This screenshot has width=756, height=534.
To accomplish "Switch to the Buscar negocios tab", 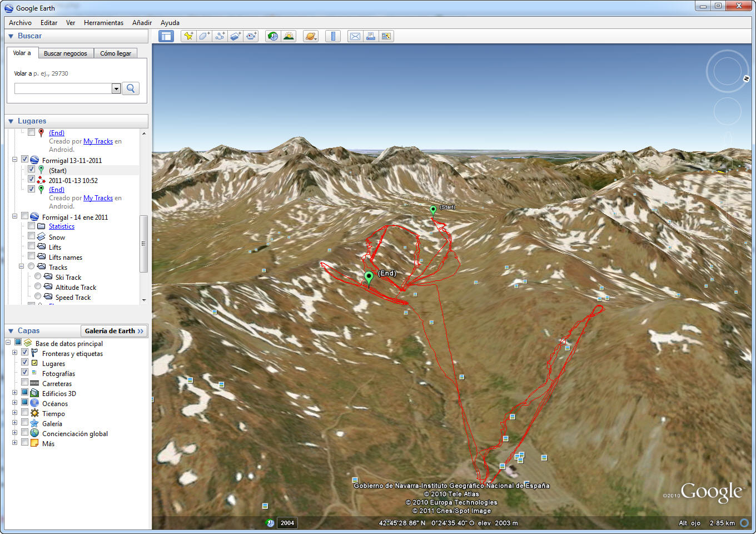I will pyautogui.click(x=66, y=53).
